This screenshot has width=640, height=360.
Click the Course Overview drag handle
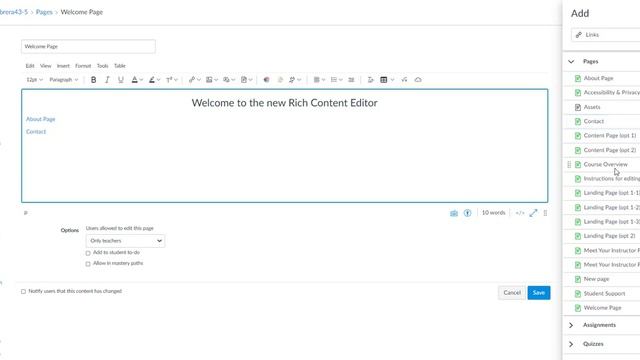tap(569, 164)
